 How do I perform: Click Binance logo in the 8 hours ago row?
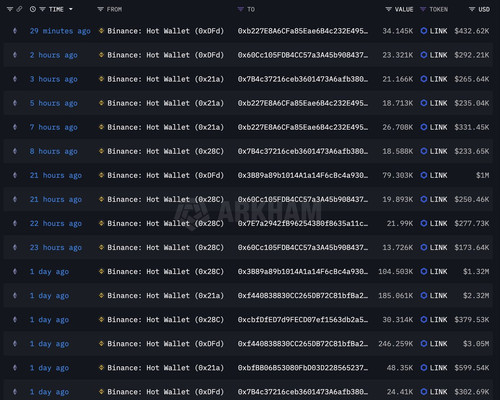tap(101, 151)
